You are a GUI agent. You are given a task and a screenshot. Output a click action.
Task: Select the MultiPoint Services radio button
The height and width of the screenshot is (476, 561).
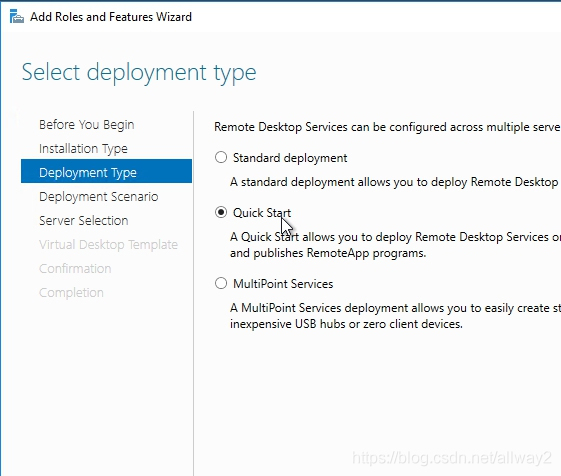point(221,283)
